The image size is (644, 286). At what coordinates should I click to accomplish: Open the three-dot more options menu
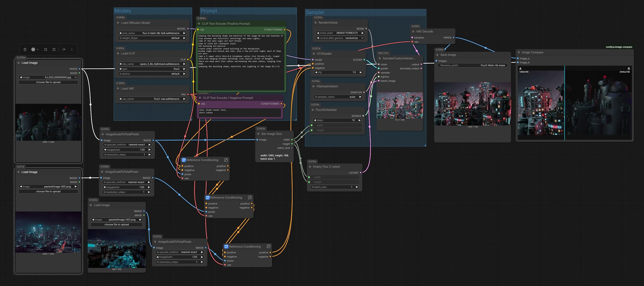point(72,49)
